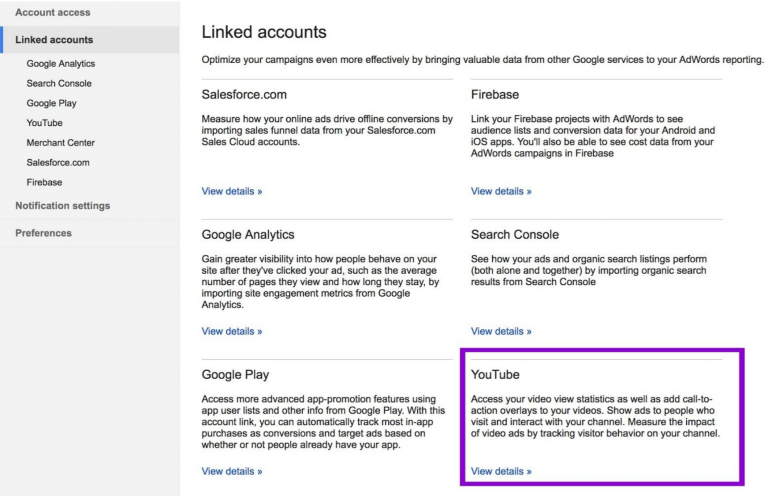
Task: Click Firebase in the left sidebar
Action: (x=44, y=182)
